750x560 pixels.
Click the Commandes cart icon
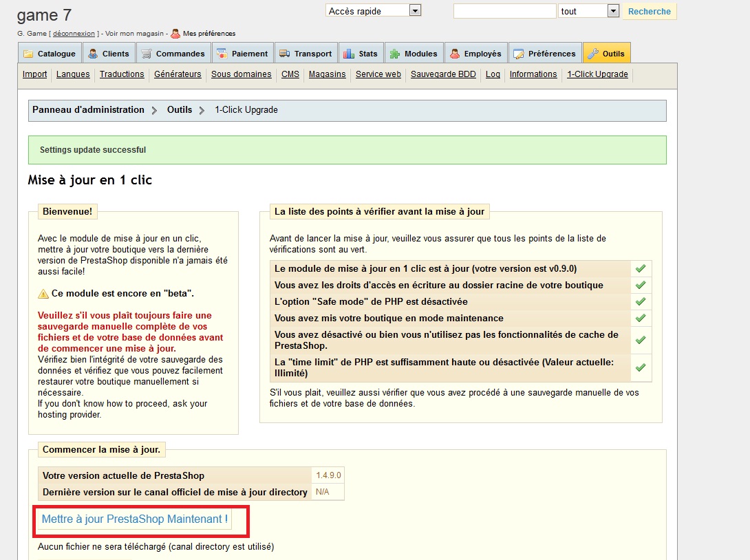[x=147, y=54]
